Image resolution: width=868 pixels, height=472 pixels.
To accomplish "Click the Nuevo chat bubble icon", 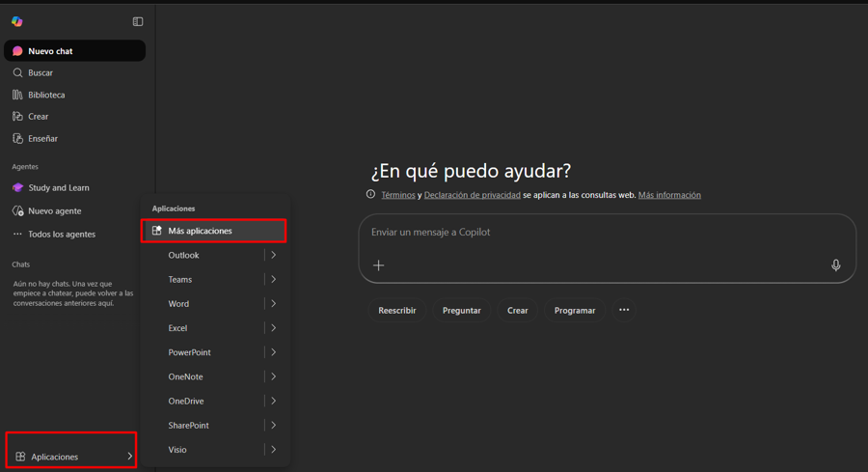I will point(17,51).
